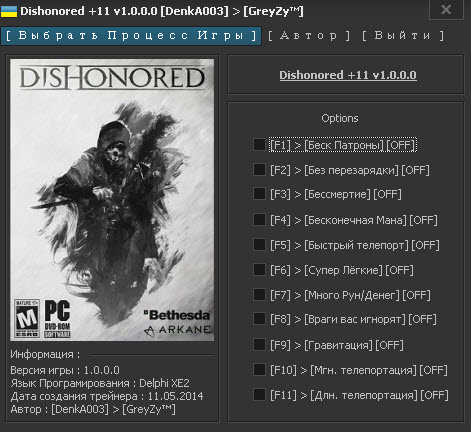Check the F4 Бесконечная Мана option
The image size is (471, 432).
tap(259, 220)
